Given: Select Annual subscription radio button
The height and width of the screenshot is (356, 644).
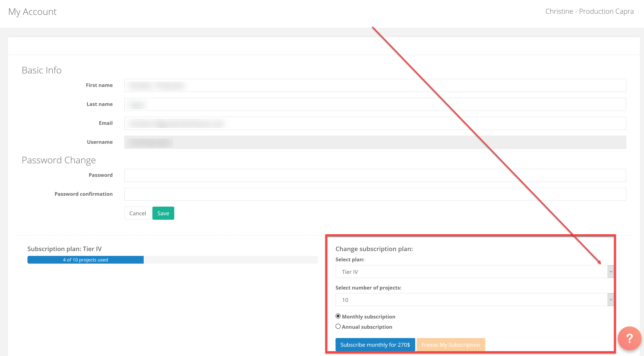Looking at the screenshot, I should (x=338, y=326).
